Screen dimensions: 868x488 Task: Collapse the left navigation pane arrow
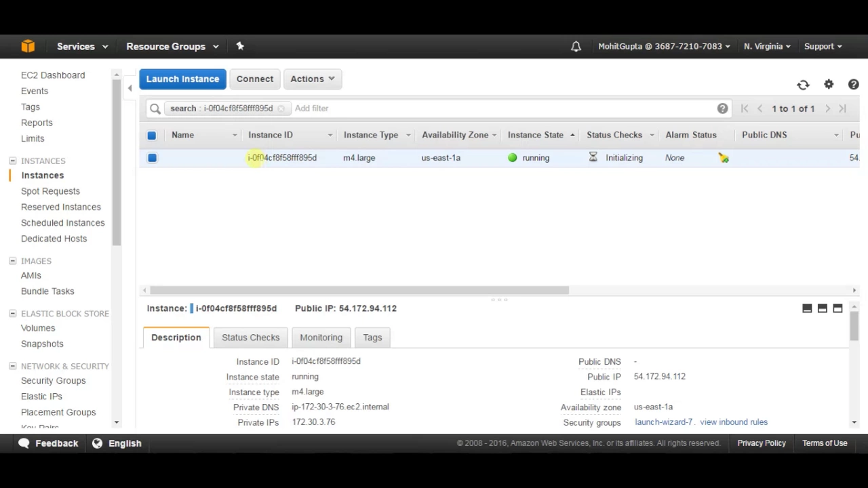click(x=130, y=88)
